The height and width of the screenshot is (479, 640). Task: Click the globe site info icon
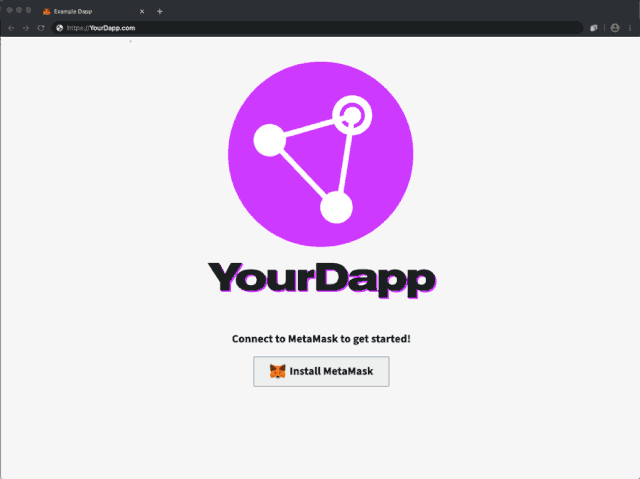[60, 28]
